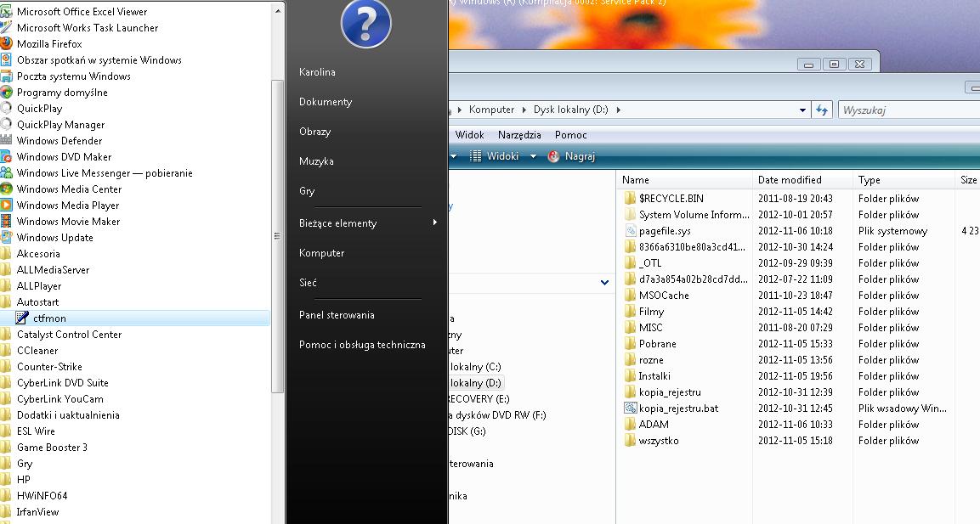Sort files by Name column header

685,180
